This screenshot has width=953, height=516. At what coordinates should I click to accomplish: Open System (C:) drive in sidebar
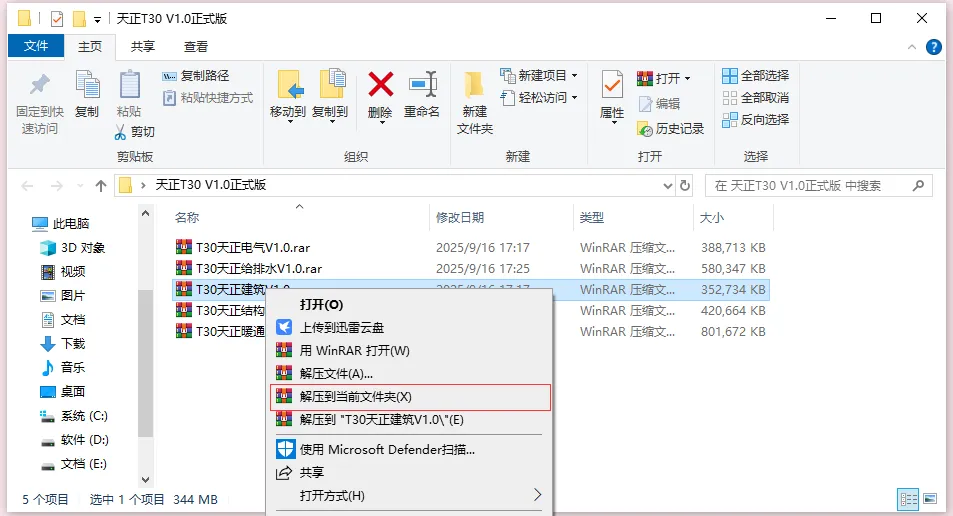tap(74, 416)
